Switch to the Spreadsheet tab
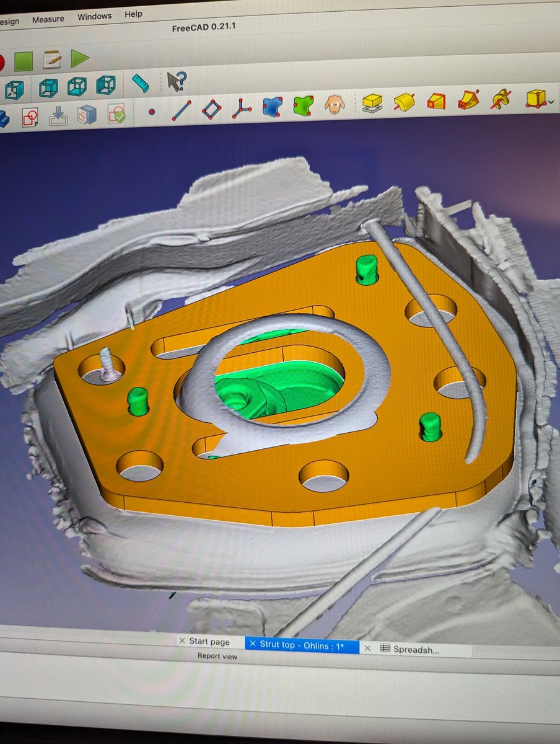 point(417,649)
